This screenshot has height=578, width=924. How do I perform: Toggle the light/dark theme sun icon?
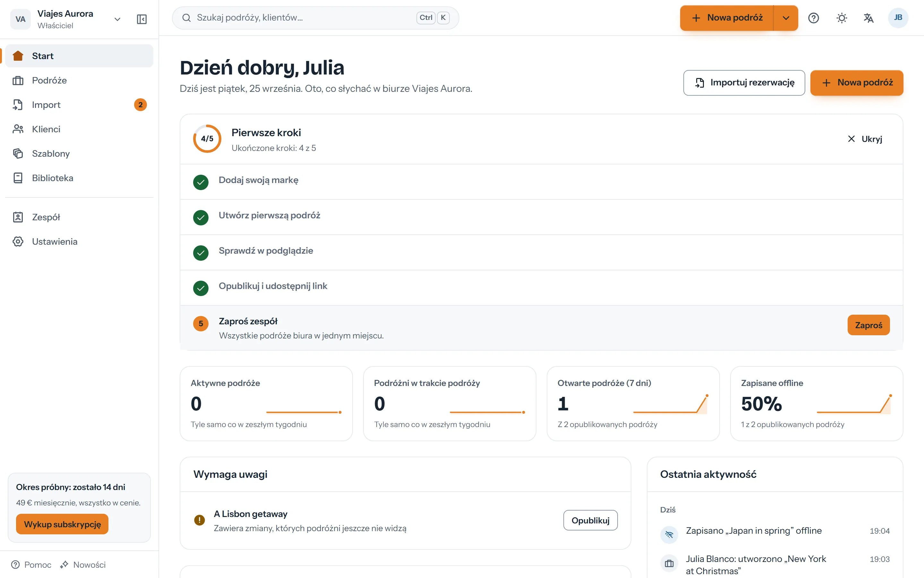842,18
